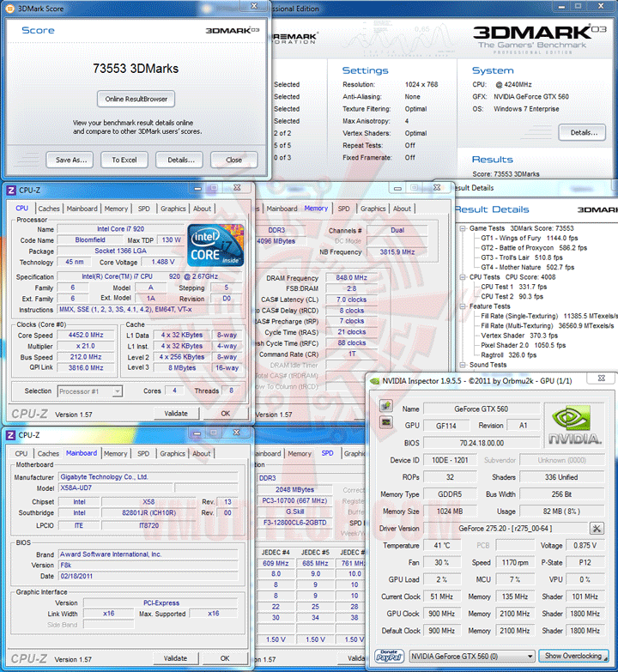Click OK in CPU-Z processor window

[x=226, y=414]
